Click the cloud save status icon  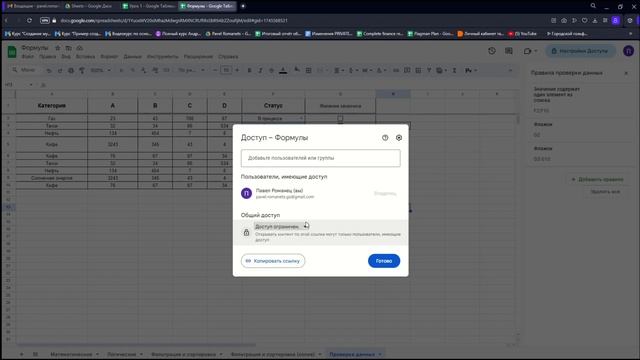pyautogui.click(x=80, y=48)
